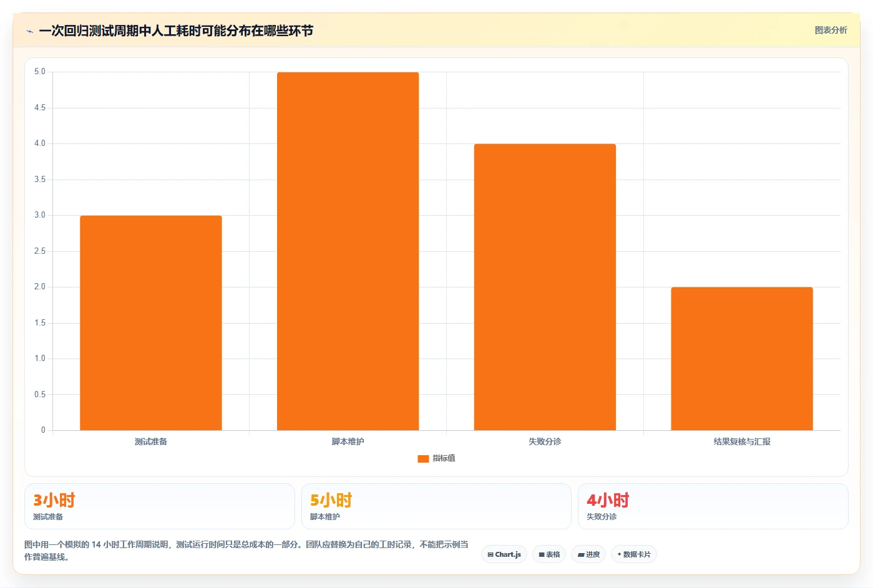Click the 测试准备 bar in the chart
Screen dimensions: 873x588
pos(151,323)
